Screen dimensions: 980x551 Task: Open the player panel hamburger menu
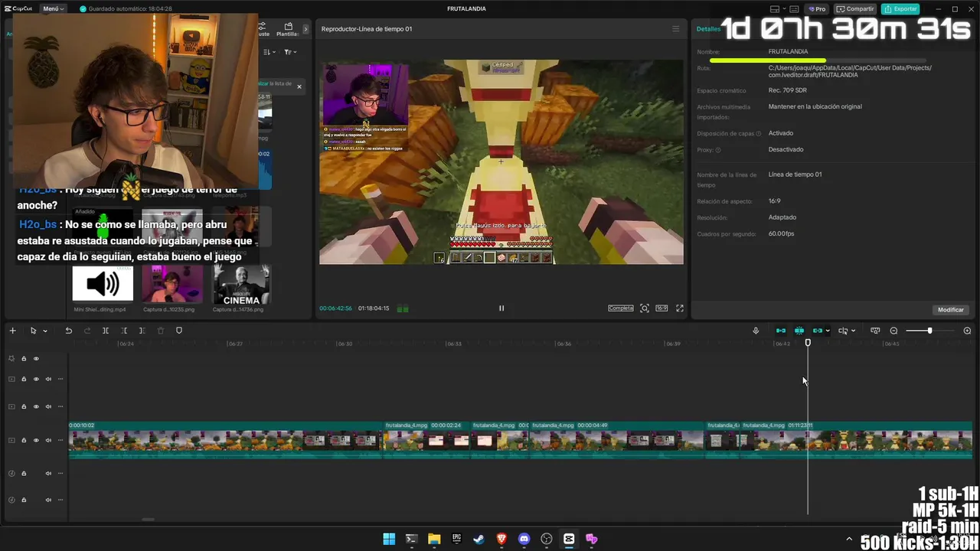tap(675, 29)
